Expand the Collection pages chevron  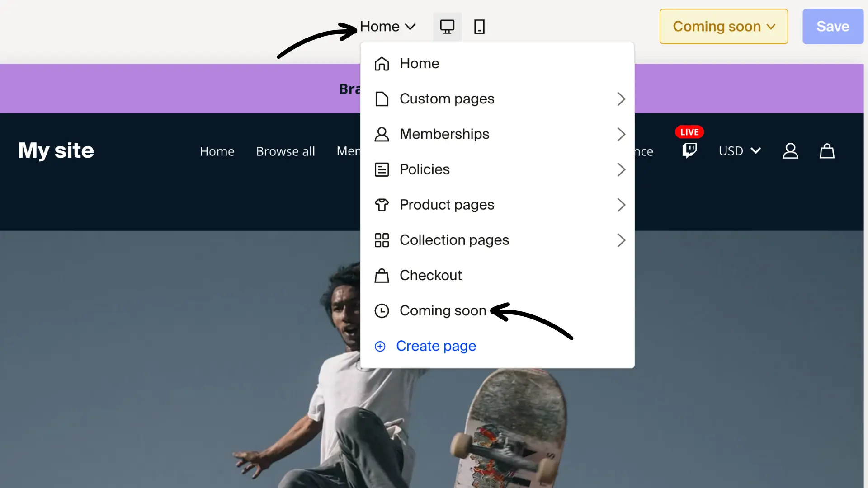(x=621, y=240)
